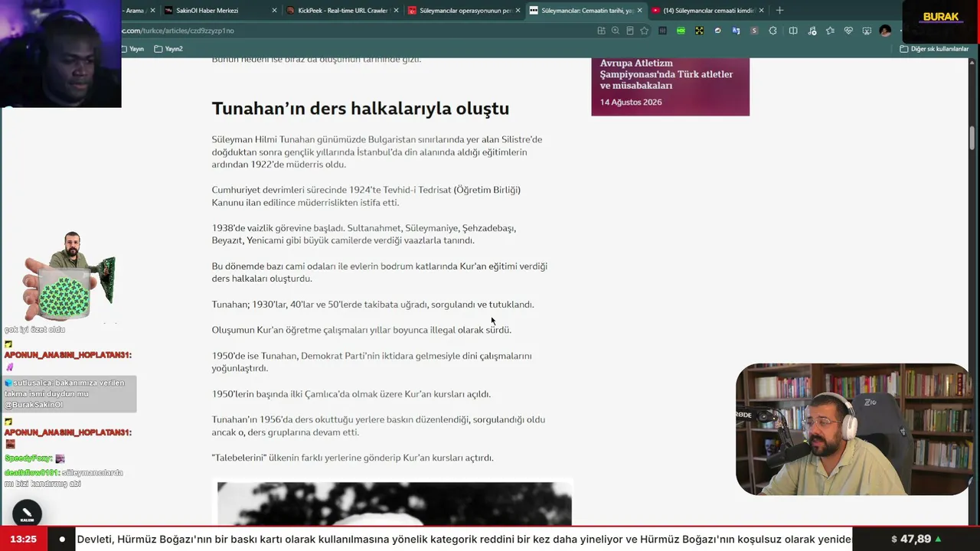Switch to the KickPeek Real-time URL Crawler tab
The image size is (980, 551).
(342, 11)
